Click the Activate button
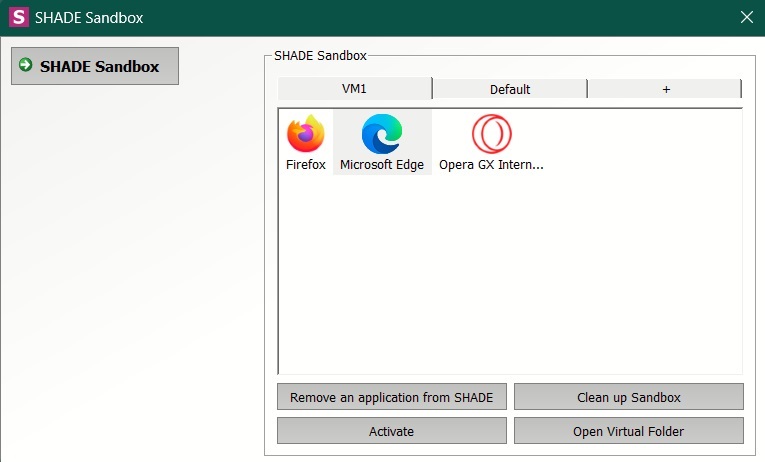 [392, 431]
